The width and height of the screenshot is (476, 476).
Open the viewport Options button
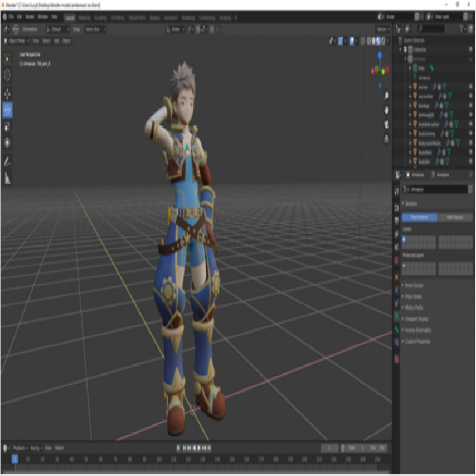tap(383, 29)
